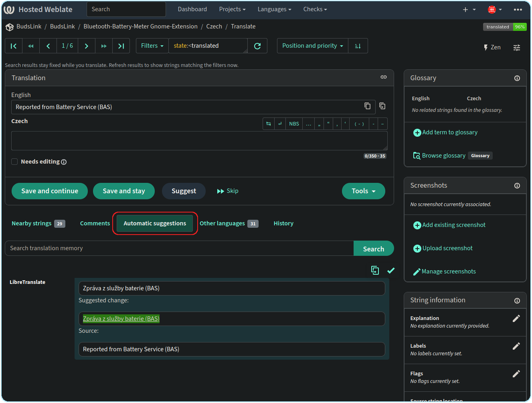Click the Save and stay button
The height and width of the screenshot is (403, 532).
pyautogui.click(x=124, y=191)
